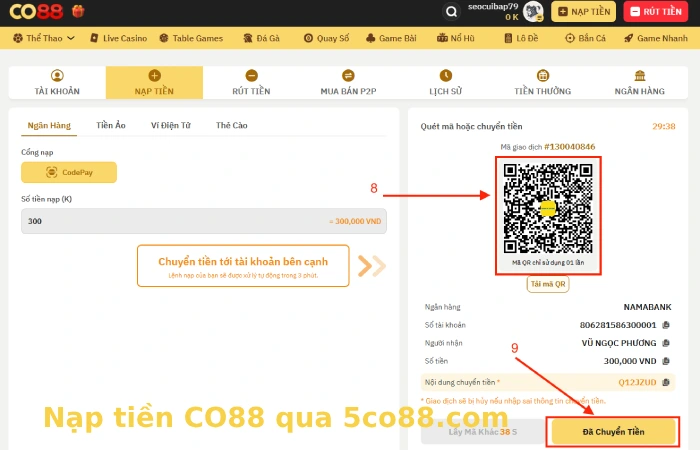Go to TÀI KHOẢN account tab

57,83
